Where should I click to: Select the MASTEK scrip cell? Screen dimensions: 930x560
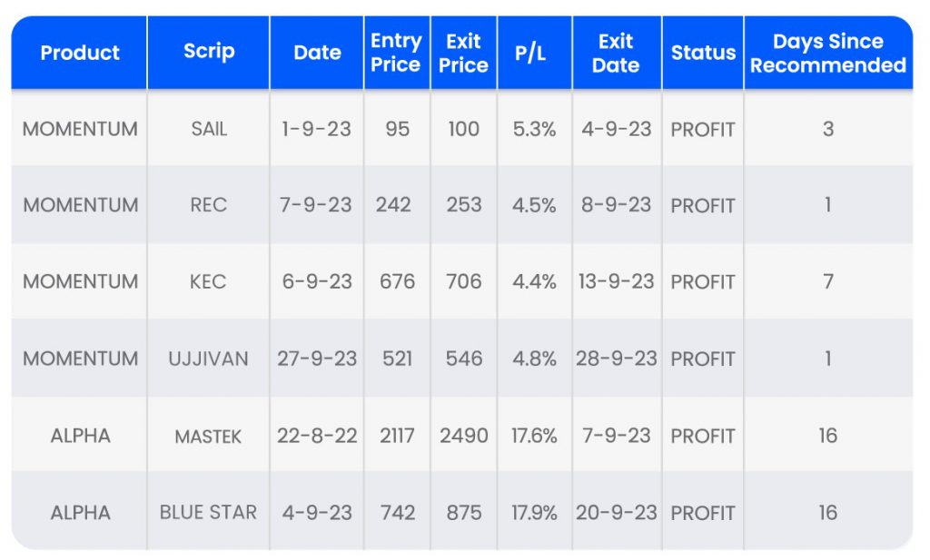coord(209,437)
